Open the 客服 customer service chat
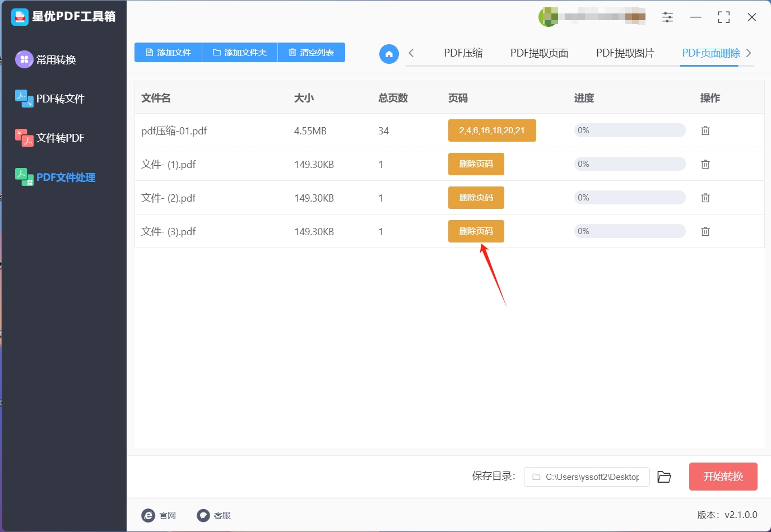Screen dimensions: 771x532 point(214,515)
